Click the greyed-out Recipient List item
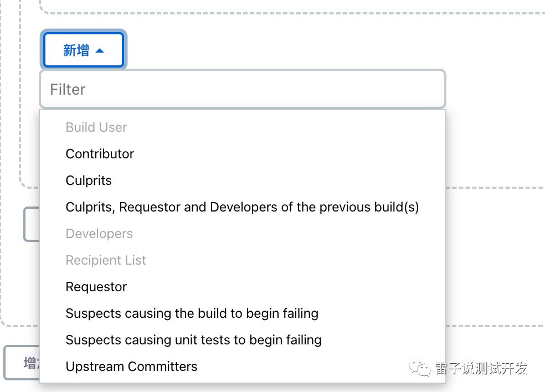 [x=106, y=260]
